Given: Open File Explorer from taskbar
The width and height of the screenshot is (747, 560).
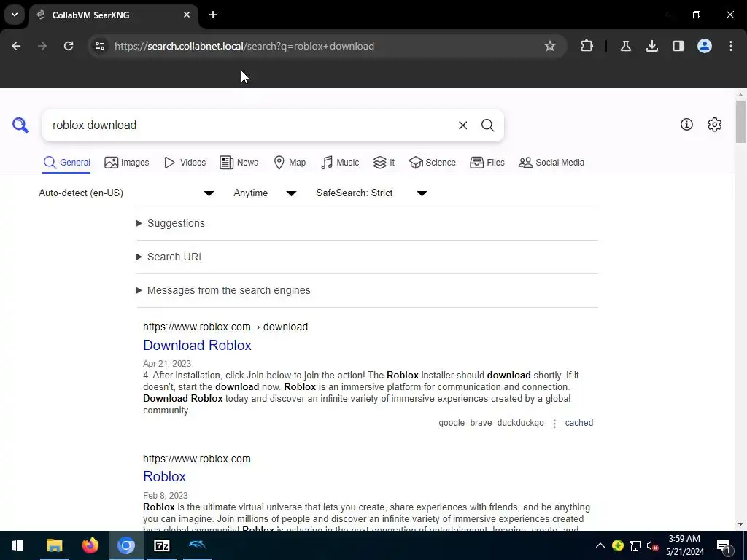Looking at the screenshot, I should point(54,545).
